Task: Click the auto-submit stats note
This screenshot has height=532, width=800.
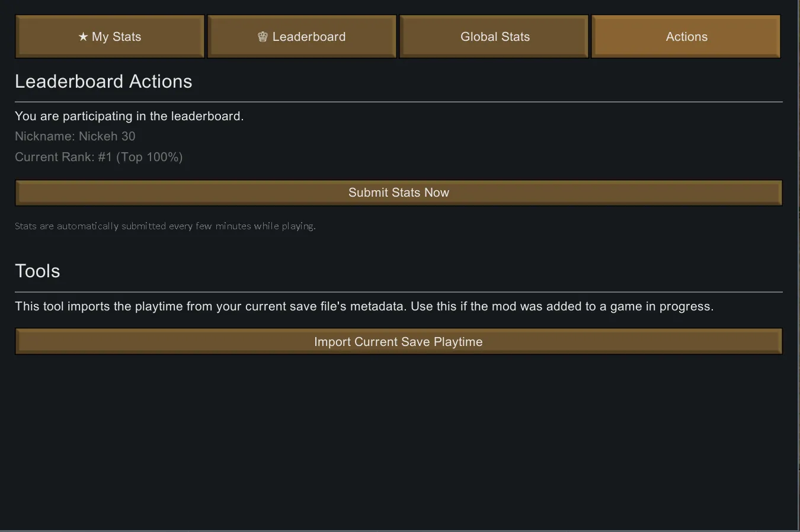Action: [x=165, y=226]
